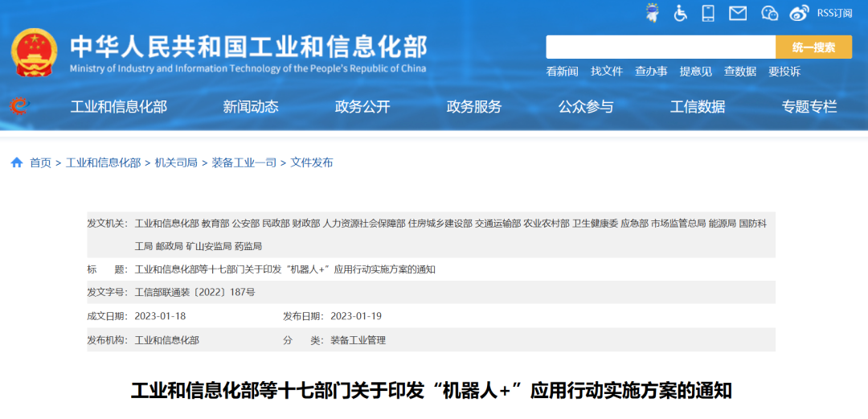Focus the site search input field
Screen dimensions: 868x419
[661, 47]
